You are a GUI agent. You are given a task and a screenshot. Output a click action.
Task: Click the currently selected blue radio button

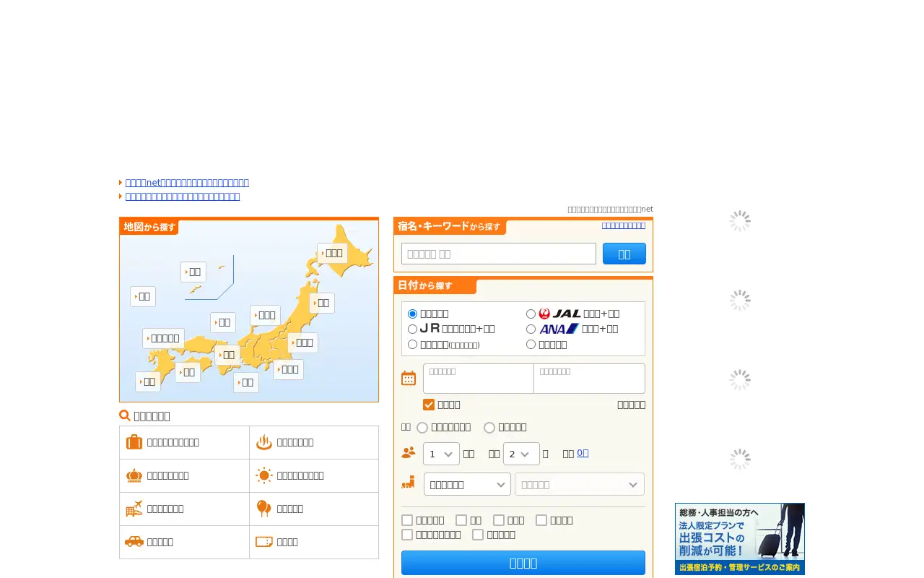point(413,314)
